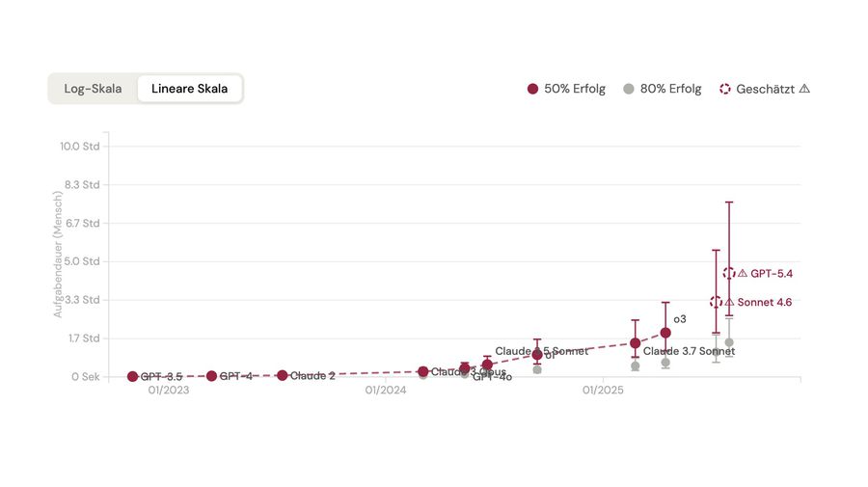Toggle the 50% Erfolg legend entry

(566, 89)
